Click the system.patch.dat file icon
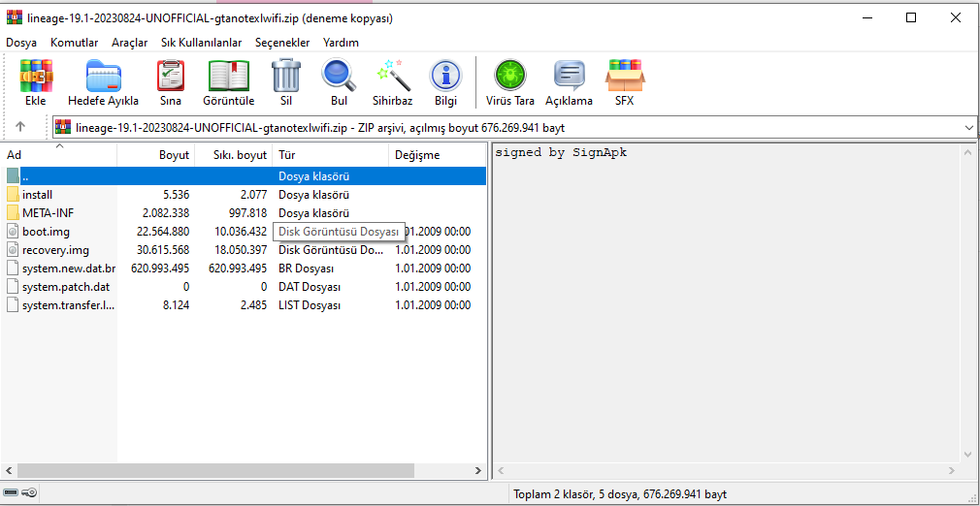The height and width of the screenshot is (506, 980). click(14, 287)
